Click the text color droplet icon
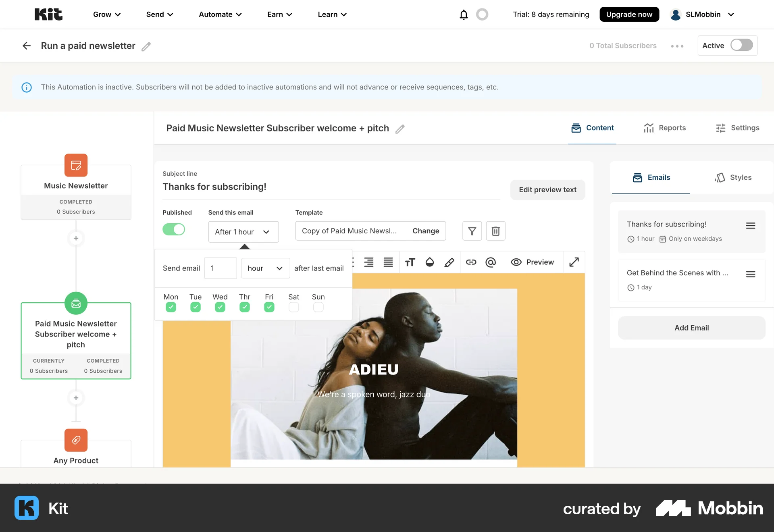The width and height of the screenshot is (774, 532). coord(429,262)
